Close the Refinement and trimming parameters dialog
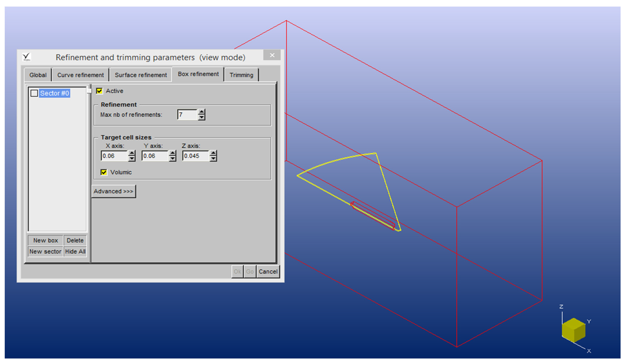 pyautogui.click(x=272, y=55)
